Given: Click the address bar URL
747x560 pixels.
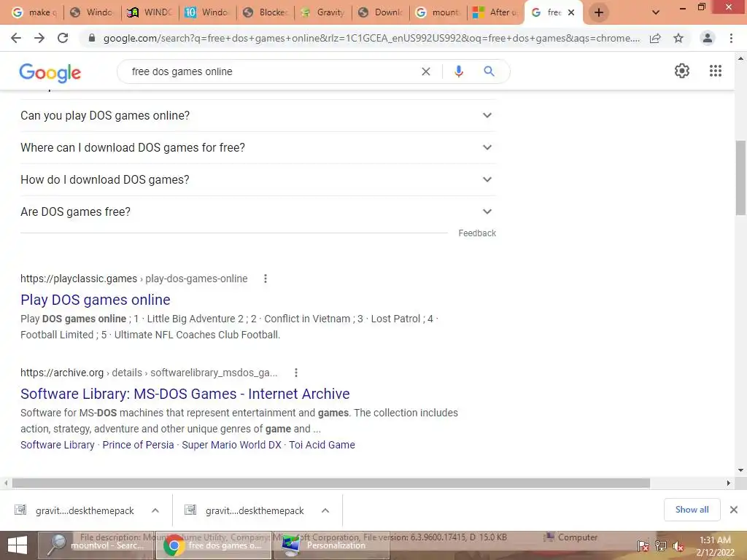Looking at the screenshot, I should [x=371, y=38].
